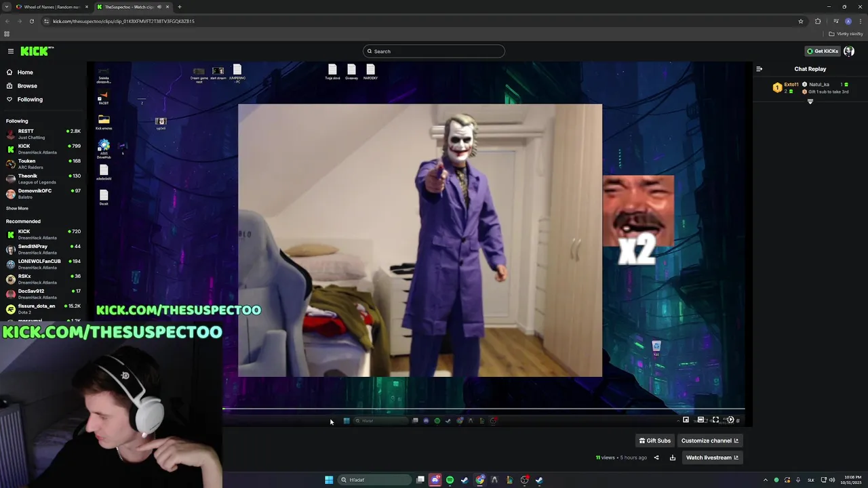868x488 pixels.
Task: Open the user profile avatar menu
Action: [x=849, y=51]
